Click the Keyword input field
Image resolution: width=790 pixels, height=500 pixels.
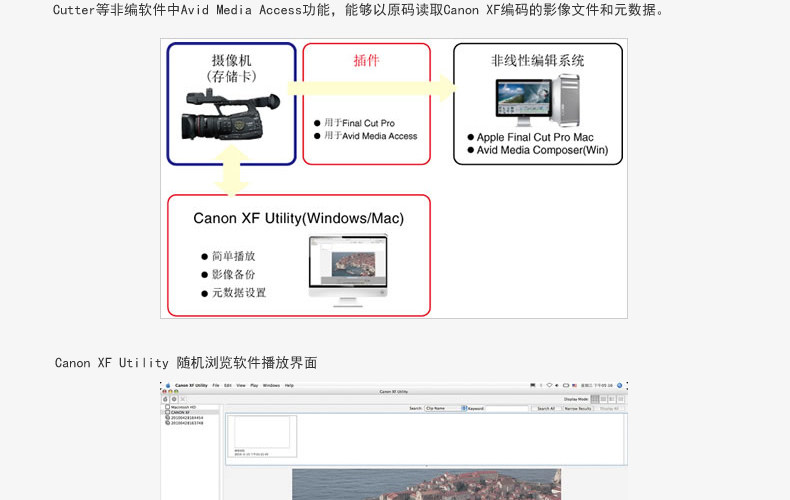click(507, 408)
